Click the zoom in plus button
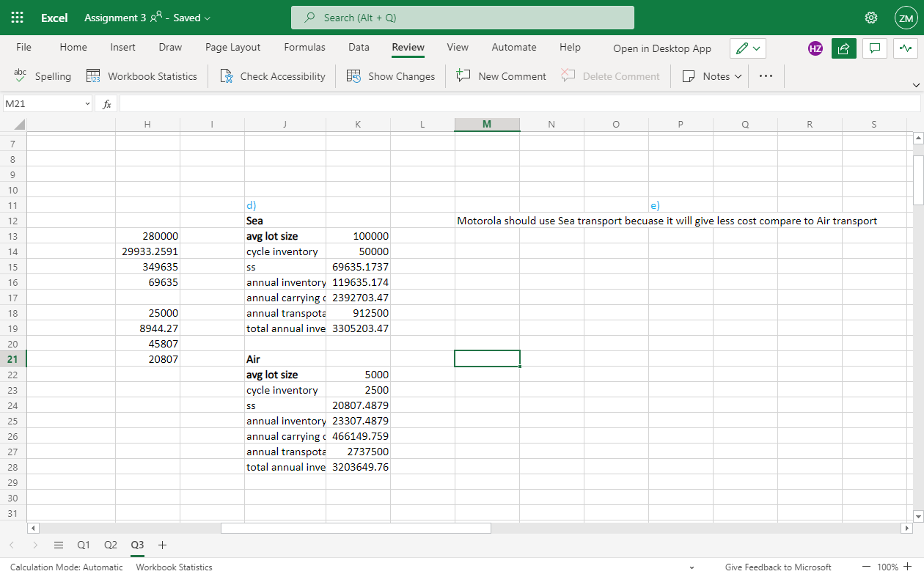Image resolution: width=924 pixels, height=574 pixels. tap(907, 567)
